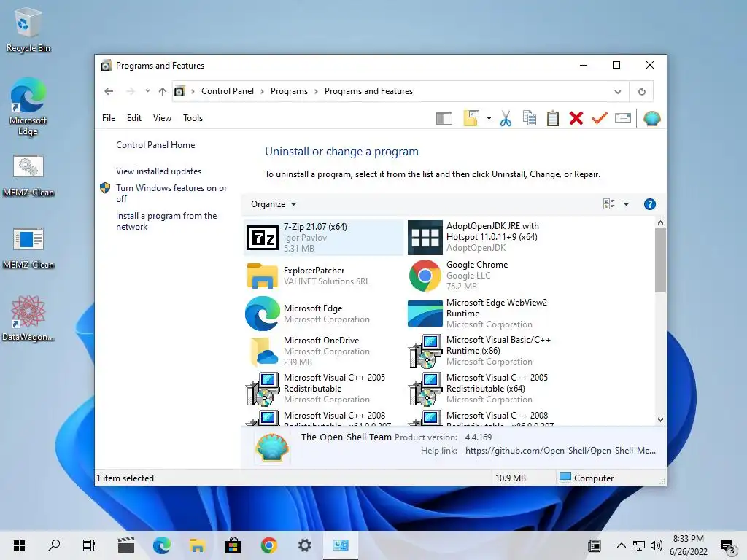Click Control Panel in the breadcrumb

click(228, 91)
